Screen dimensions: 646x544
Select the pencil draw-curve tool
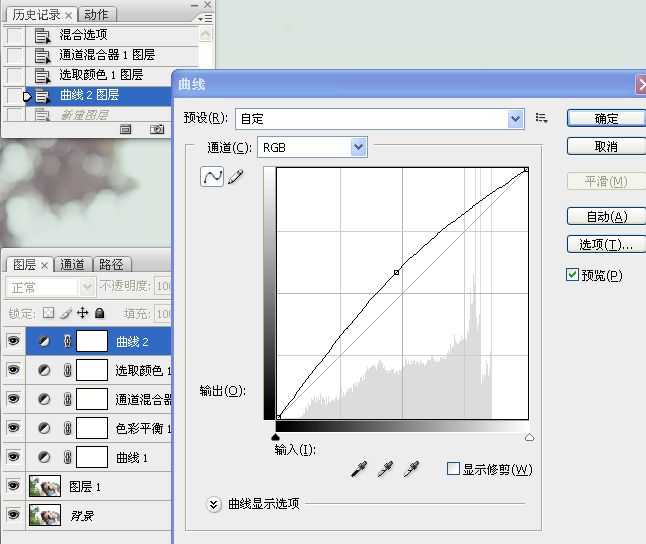(x=235, y=177)
